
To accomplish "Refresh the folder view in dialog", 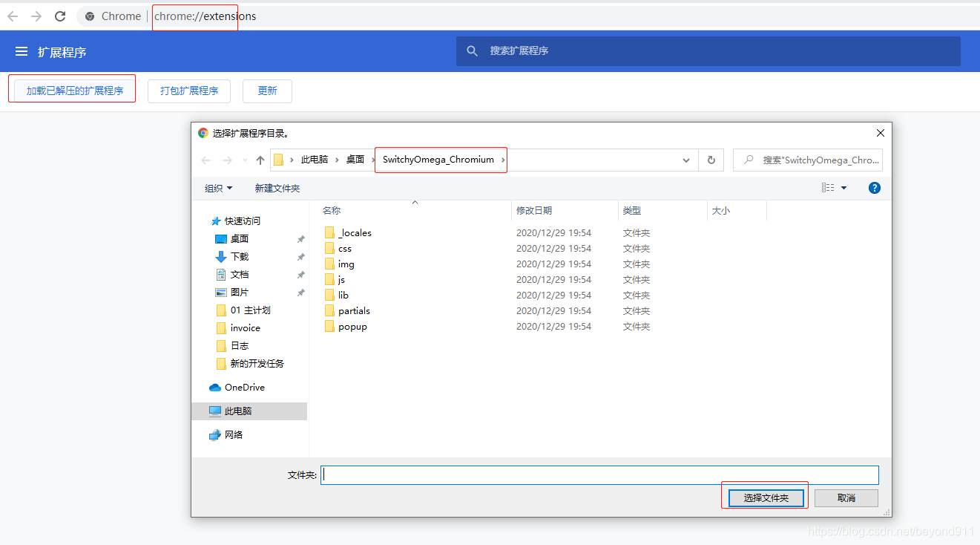I will click(711, 160).
